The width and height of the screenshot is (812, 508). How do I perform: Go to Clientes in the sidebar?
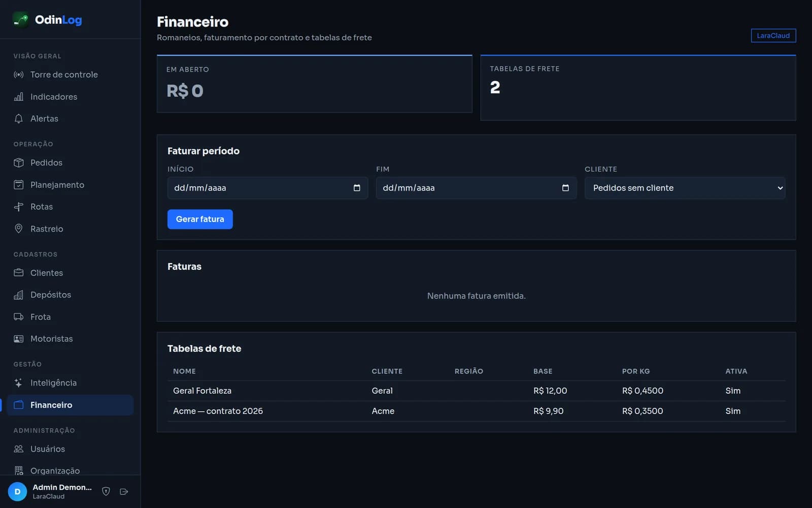70,273
